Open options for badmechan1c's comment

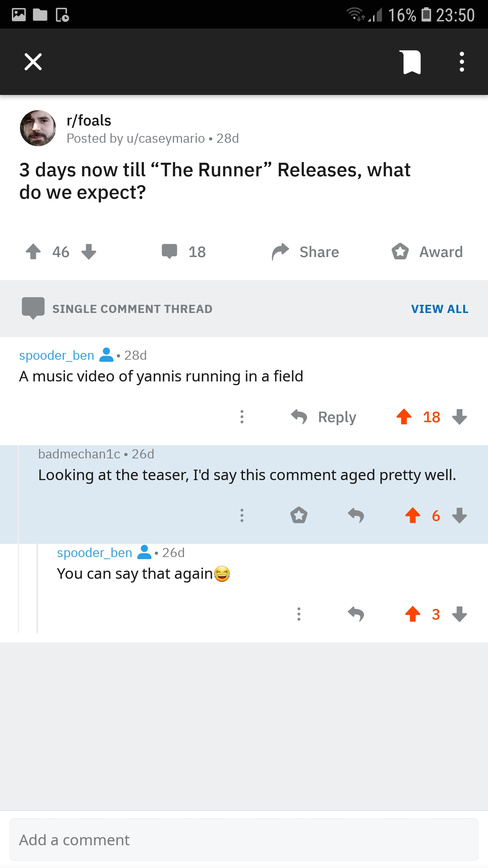pyautogui.click(x=242, y=515)
